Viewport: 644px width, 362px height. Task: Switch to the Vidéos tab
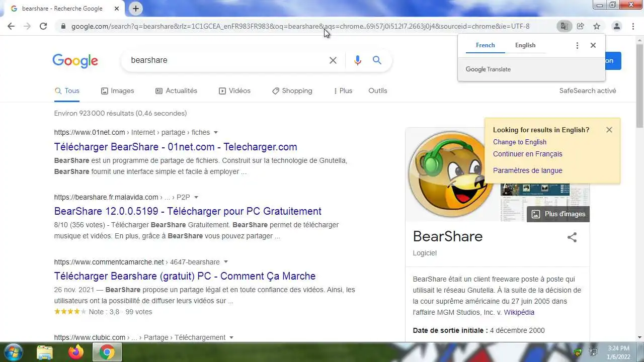[234, 91]
